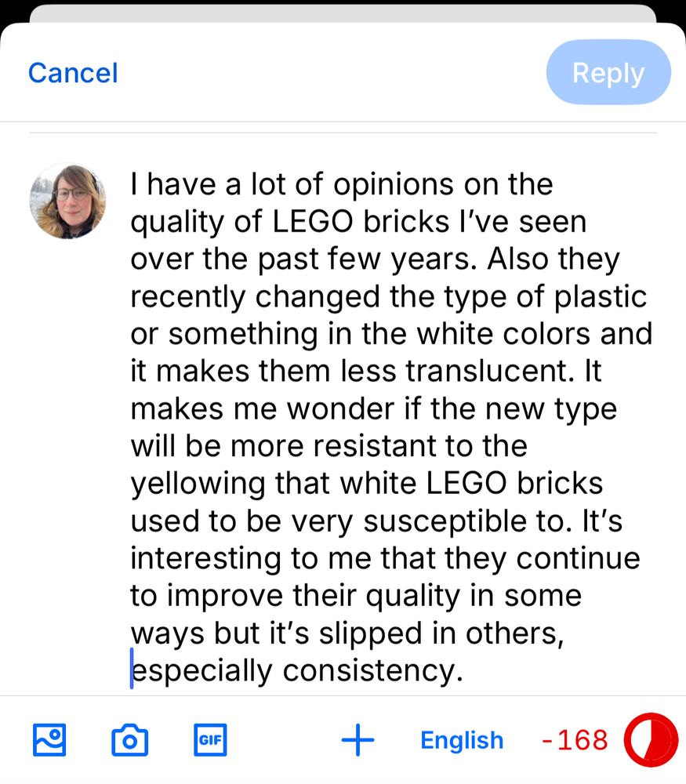The width and height of the screenshot is (686, 784).
Task: Open the commenter's profile via their avatar
Action: pos(67,200)
